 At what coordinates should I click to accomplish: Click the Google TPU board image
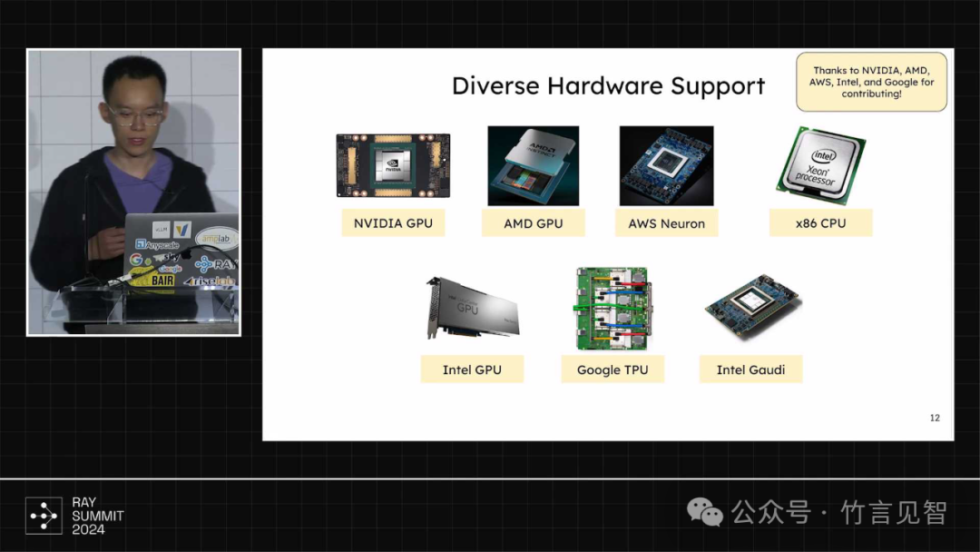612,308
